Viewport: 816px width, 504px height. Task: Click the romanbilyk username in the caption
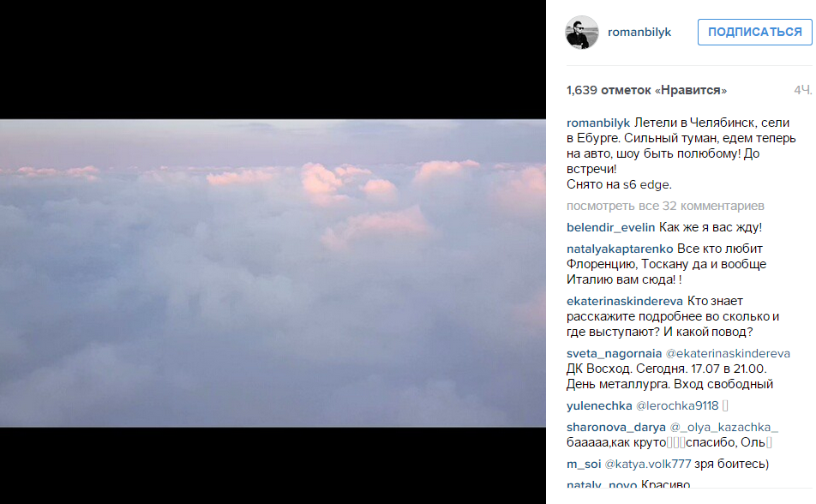[598, 123]
